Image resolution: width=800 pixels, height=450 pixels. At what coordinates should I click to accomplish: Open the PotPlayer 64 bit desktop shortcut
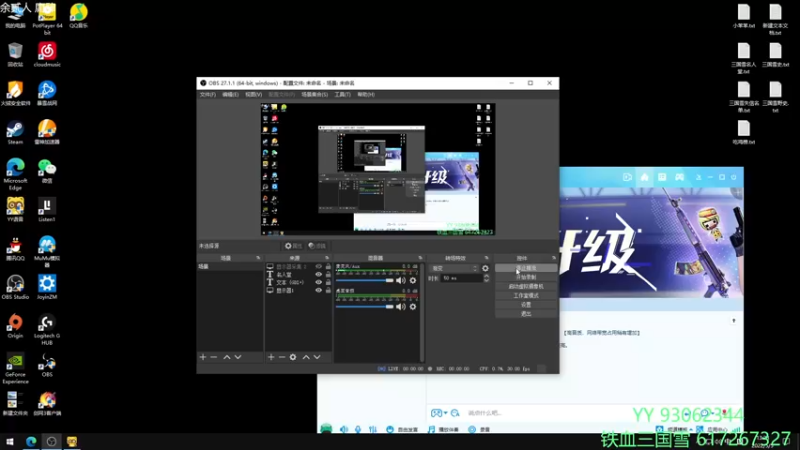point(47,19)
